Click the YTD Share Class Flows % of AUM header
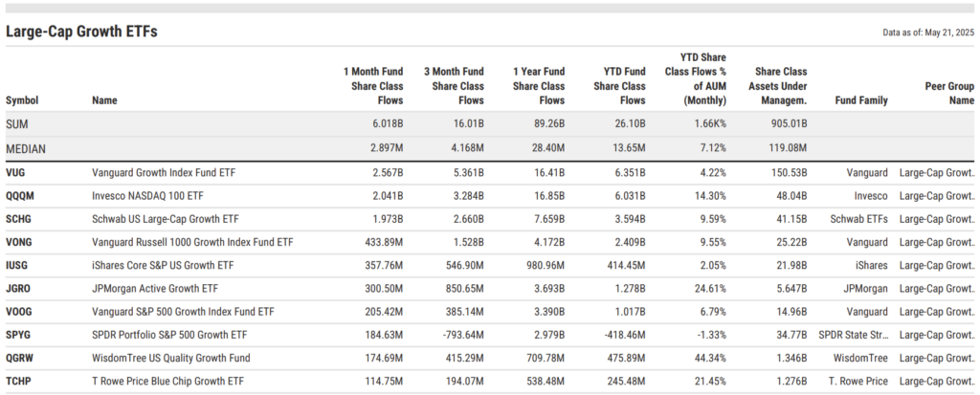The width and height of the screenshot is (980, 395). 696,78
